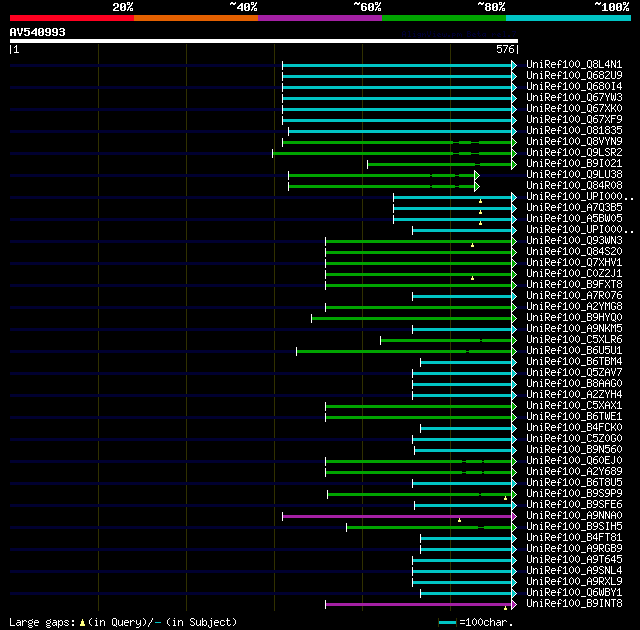Open UniRef100_B6TBM4 record
The width and height of the screenshot is (640, 630).
point(574,362)
